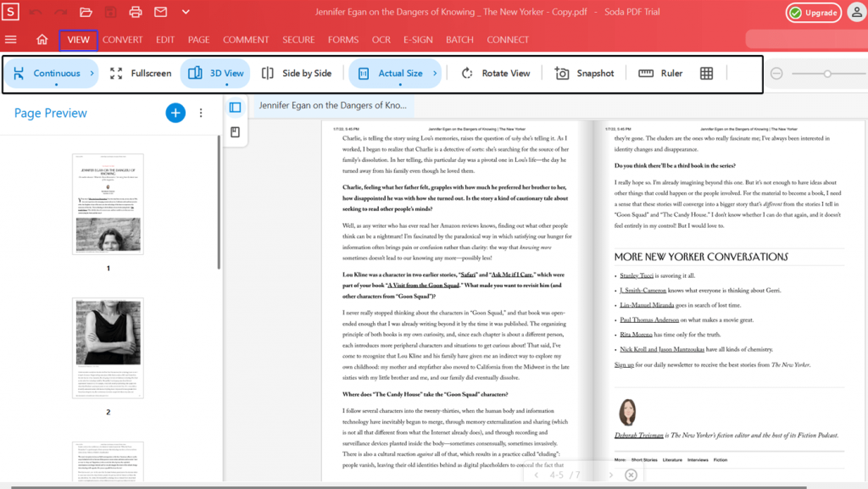Image resolution: width=868 pixels, height=489 pixels.
Task: Open the CONNECT tab
Action: [x=508, y=40]
